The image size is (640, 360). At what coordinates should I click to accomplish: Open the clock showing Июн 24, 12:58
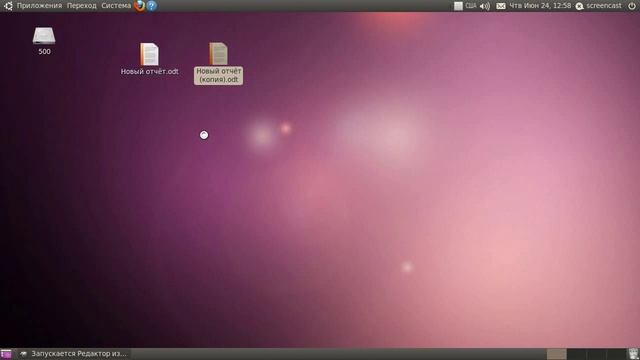540,6
